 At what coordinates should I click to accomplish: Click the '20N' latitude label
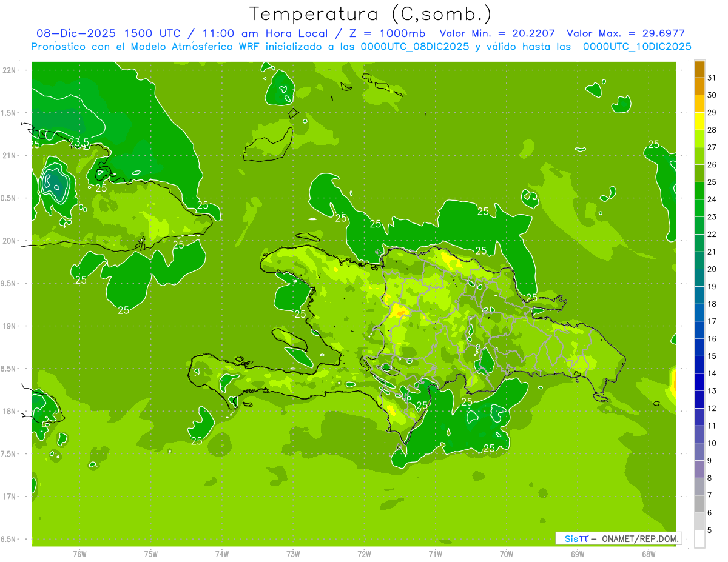tap(9, 241)
